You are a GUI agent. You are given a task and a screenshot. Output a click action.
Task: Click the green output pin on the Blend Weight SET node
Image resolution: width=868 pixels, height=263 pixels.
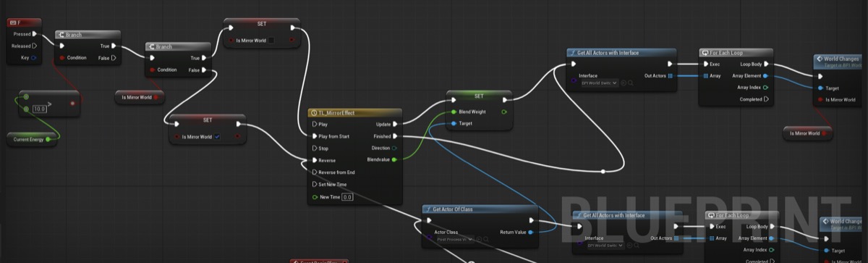pos(504,112)
